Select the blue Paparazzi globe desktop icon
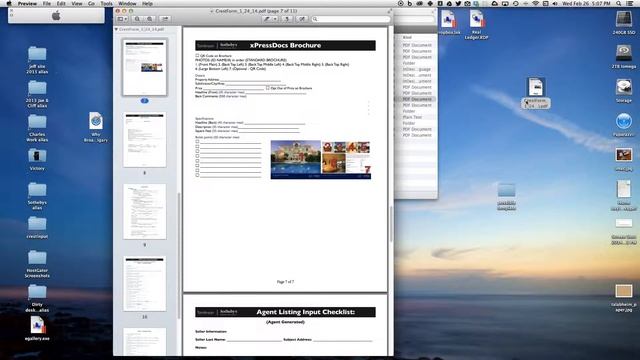The width and height of the screenshot is (640, 360). click(624, 125)
